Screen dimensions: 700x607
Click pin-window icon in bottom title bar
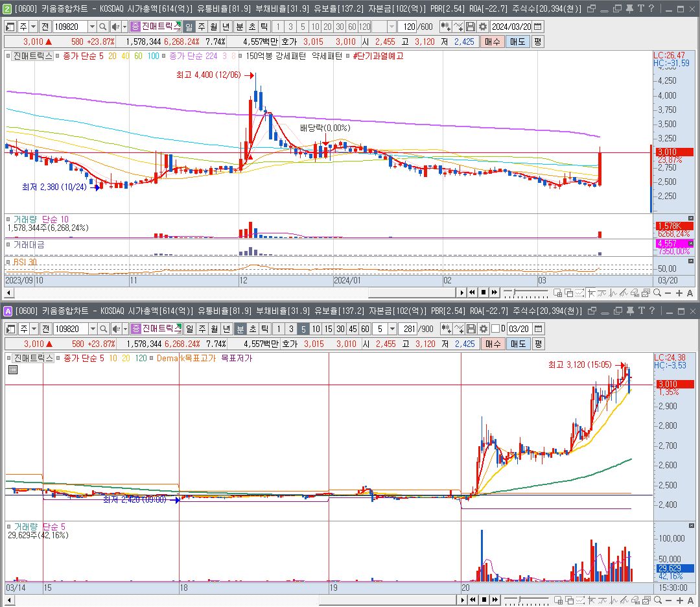click(x=631, y=311)
